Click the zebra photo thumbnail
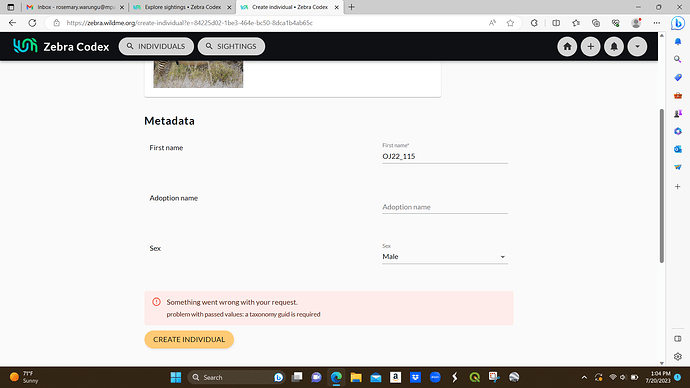690x388 pixels. [x=198, y=74]
